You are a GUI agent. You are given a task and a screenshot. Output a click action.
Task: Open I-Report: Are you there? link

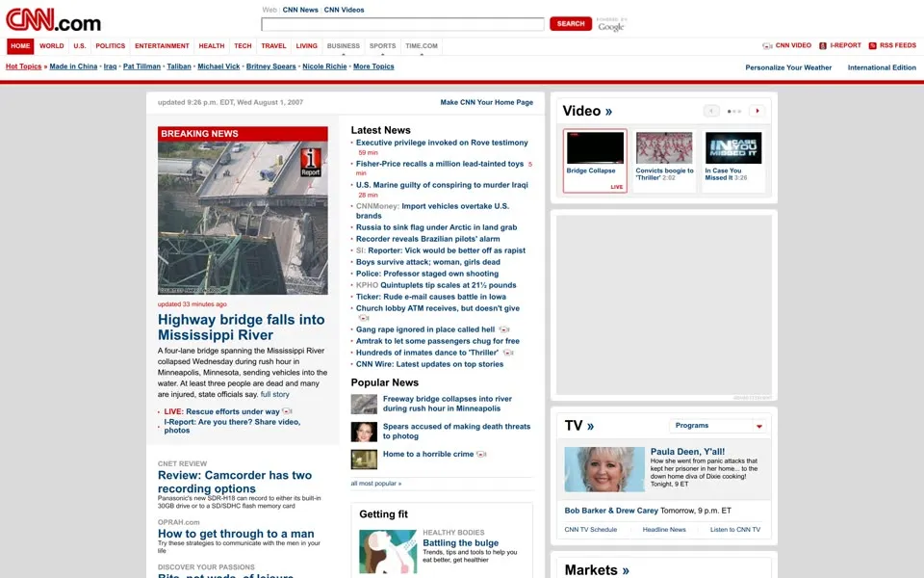pyautogui.click(x=232, y=427)
